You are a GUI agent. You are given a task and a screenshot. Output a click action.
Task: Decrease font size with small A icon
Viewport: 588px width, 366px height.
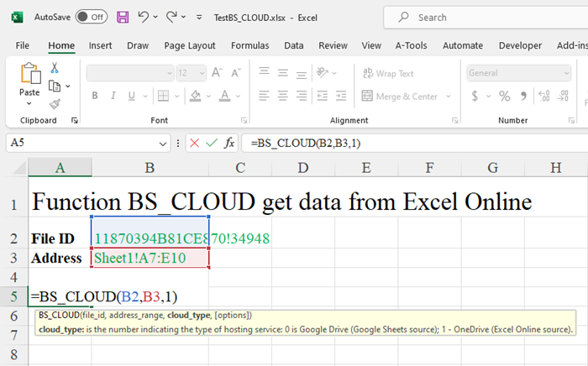[236, 72]
